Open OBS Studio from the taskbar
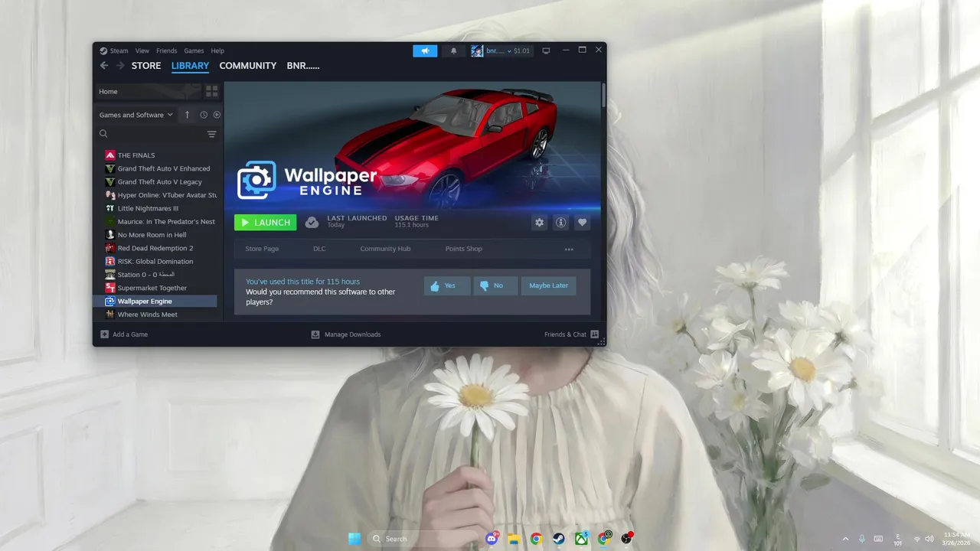 [x=627, y=539]
